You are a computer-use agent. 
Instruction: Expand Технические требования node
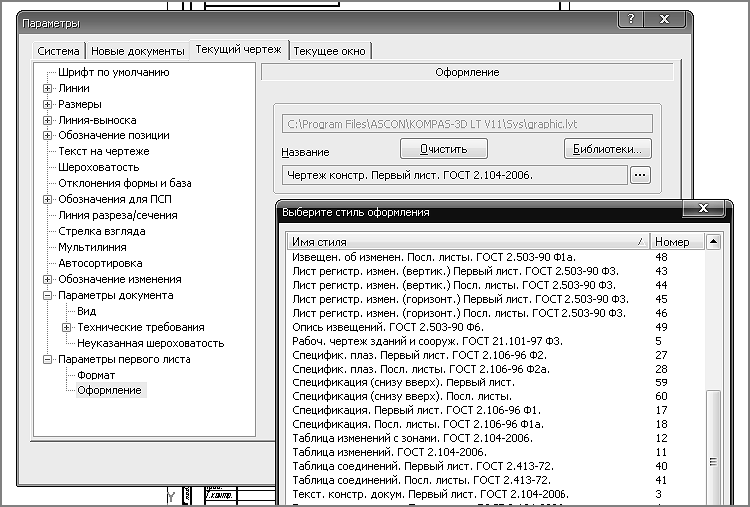[66, 328]
